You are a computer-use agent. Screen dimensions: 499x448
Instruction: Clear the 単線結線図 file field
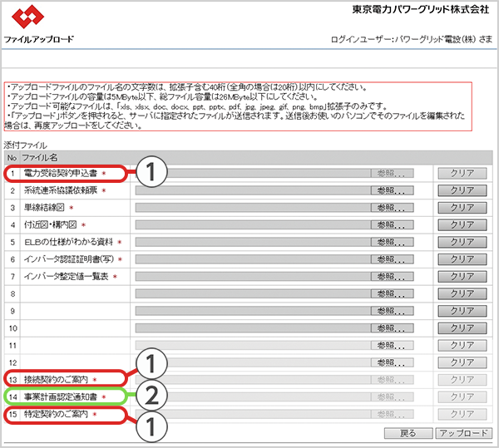462,208
